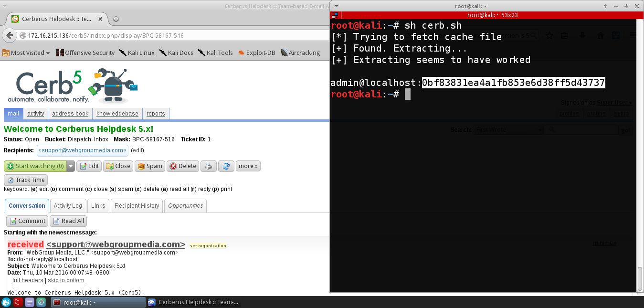Switch to Cerberus Helpdesk window in taskbar
The width and height of the screenshot is (644, 308).
[193, 302]
